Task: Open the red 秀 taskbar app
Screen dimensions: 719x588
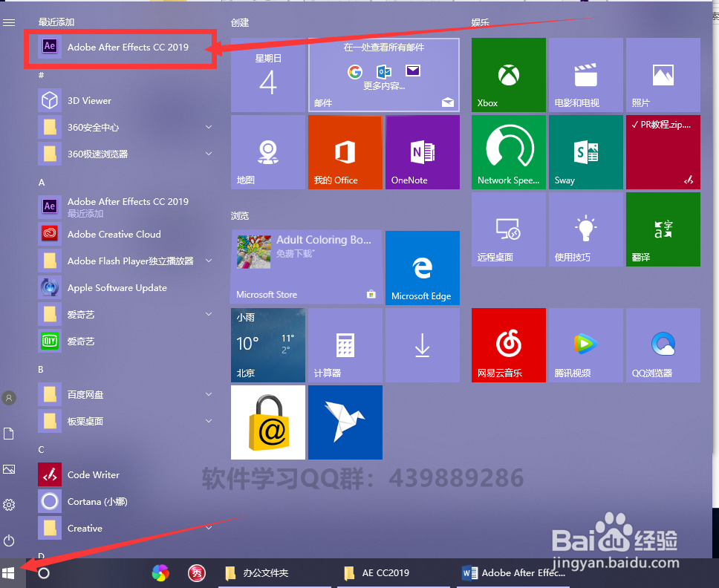Action: point(197,573)
